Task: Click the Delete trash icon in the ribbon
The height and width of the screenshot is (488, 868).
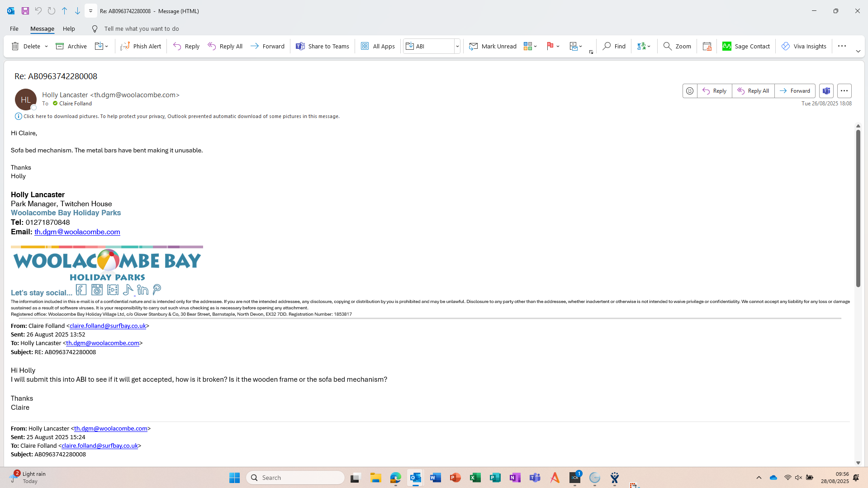Action: point(15,46)
